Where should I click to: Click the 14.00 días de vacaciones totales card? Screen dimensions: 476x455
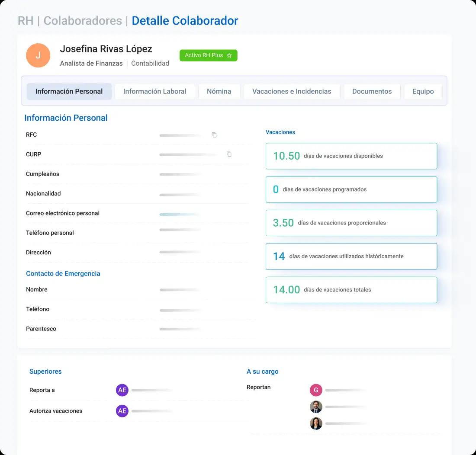pyautogui.click(x=351, y=290)
